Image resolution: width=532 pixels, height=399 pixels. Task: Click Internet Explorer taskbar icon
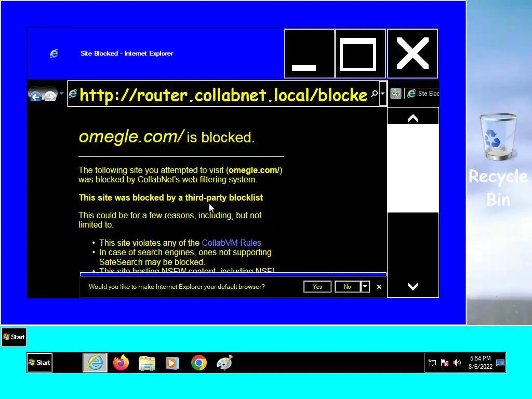pos(95,363)
